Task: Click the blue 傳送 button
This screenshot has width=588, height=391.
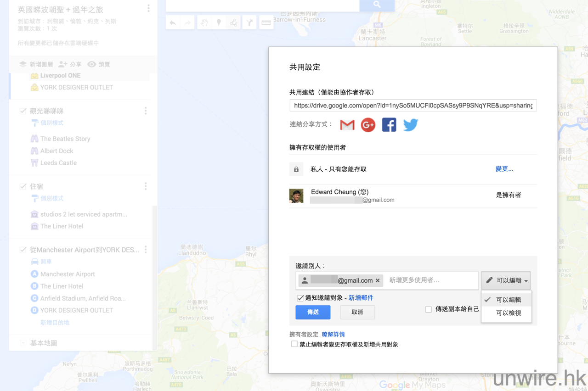Action: click(x=313, y=312)
